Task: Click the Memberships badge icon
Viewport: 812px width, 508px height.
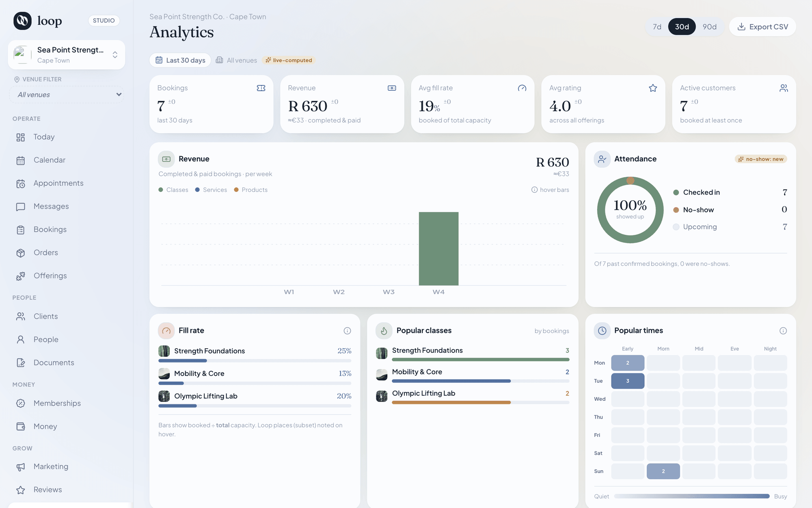Action: (x=21, y=404)
